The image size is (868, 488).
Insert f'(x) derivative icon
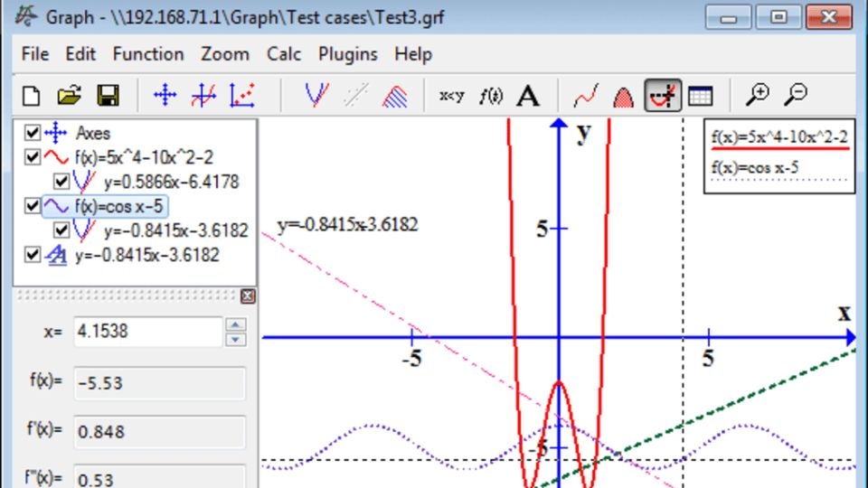[x=490, y=96]
